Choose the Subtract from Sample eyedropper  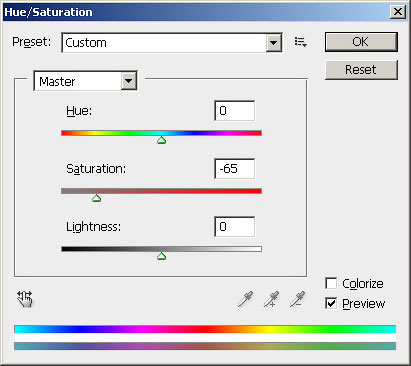[297, 299]
